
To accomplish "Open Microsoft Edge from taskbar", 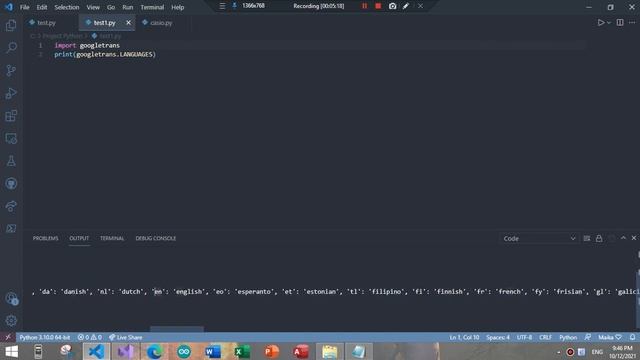I will coord(154,351).
